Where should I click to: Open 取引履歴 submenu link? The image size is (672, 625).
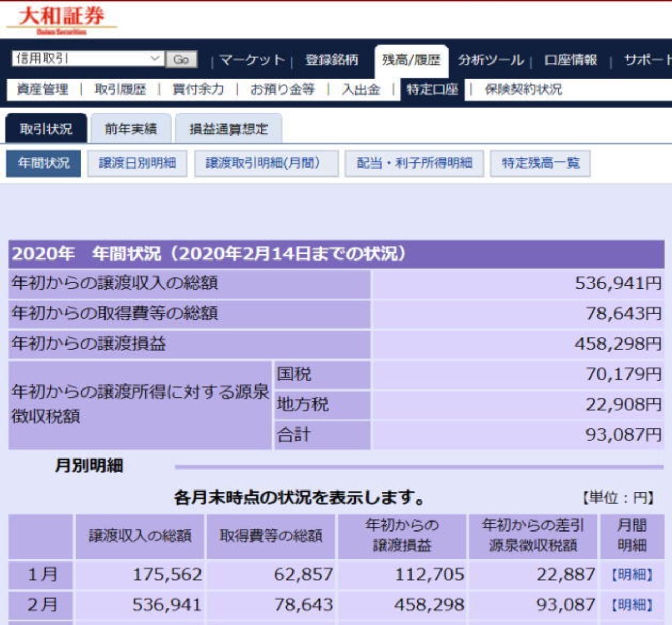120,89
